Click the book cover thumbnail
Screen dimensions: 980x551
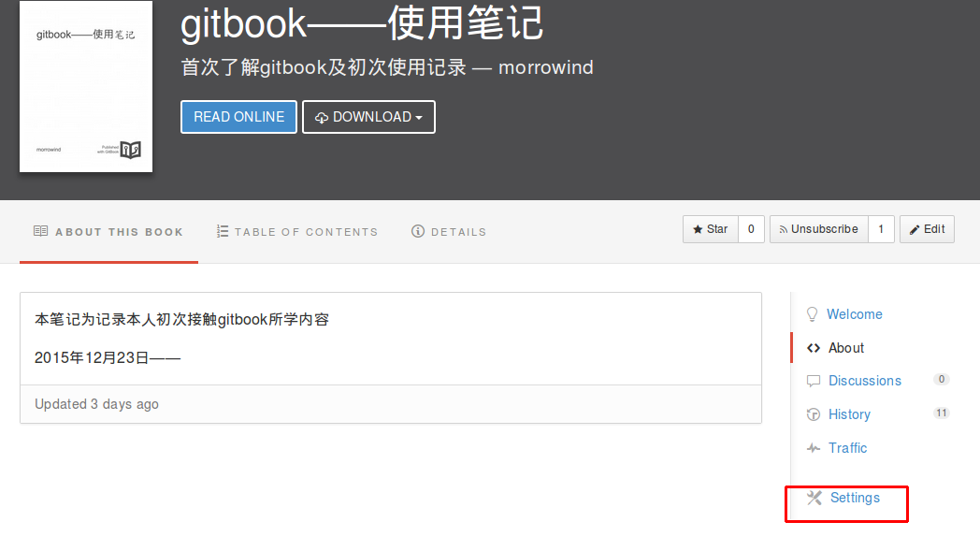(x=86, y=86)
